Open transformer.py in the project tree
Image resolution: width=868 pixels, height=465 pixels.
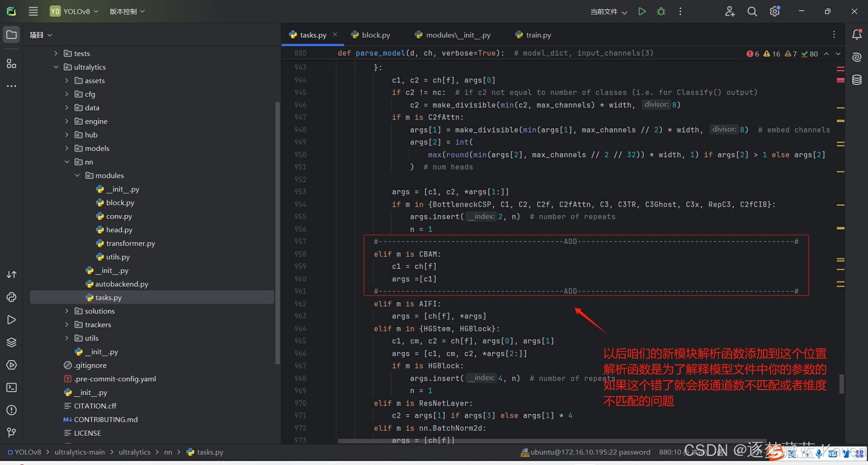click(x=130, y=243)
